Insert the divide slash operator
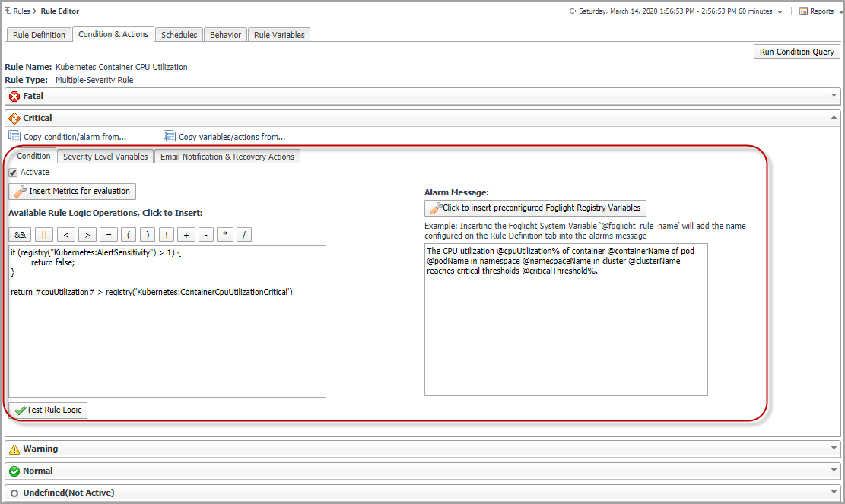 click(x=244, y=235)
